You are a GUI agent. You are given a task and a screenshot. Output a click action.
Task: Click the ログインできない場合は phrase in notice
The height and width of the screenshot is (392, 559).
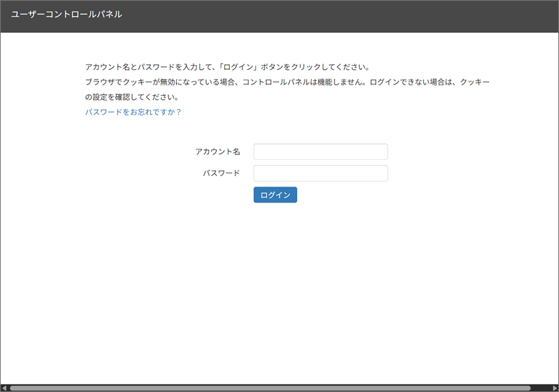[411, 82]
